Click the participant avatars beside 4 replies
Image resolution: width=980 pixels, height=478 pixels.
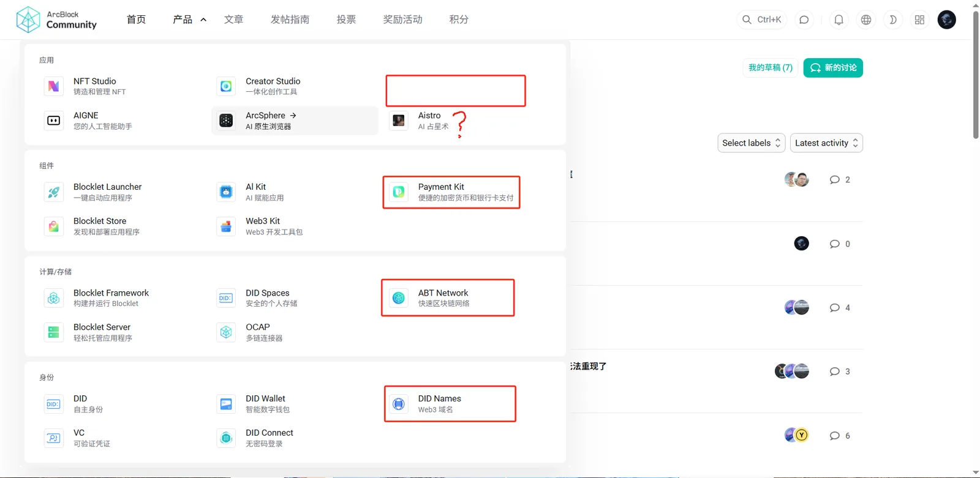tap(797, 308)
